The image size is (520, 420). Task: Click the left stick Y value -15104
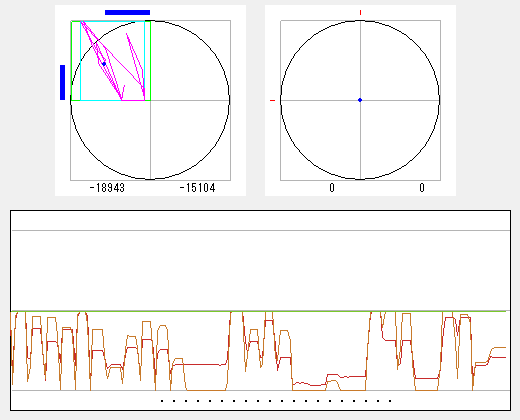point(197,188)
